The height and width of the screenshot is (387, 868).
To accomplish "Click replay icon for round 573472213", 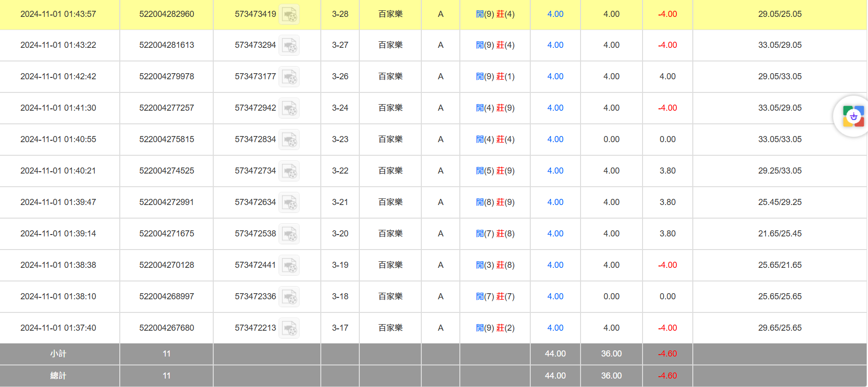I will tap(289, 328).
